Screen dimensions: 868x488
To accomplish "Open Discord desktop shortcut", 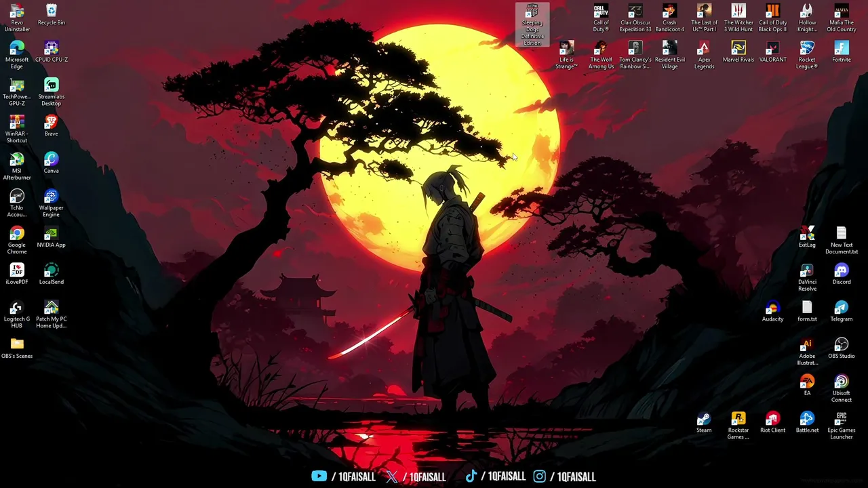I will pyautogui.click(x=842, y=274).
